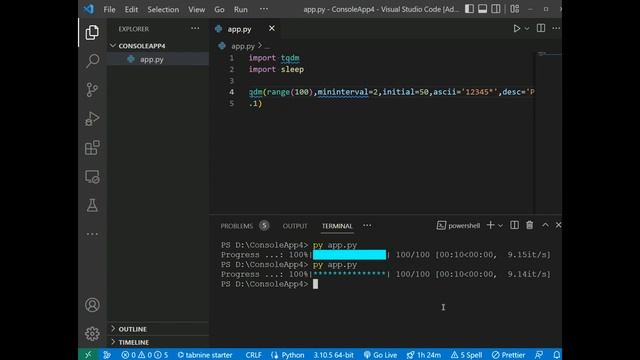Open the run options dropdown arrow
This screenshot has width=640, height=360.
527,29
